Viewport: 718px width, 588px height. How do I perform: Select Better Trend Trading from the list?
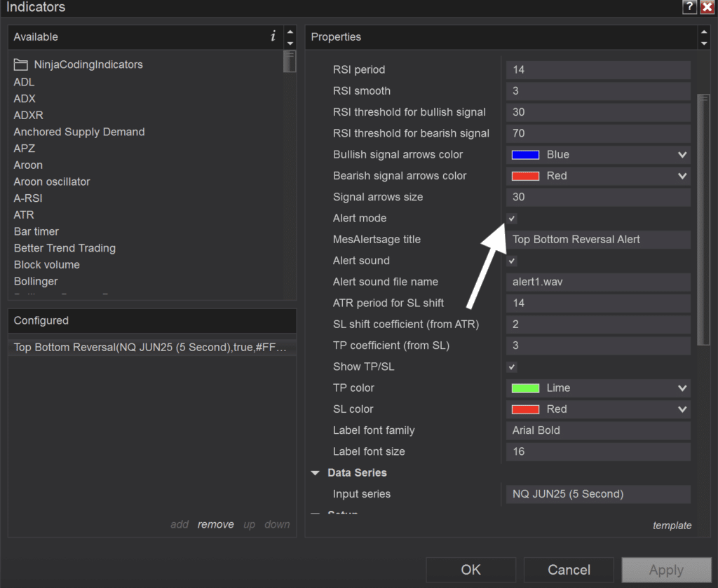pos(65,248)
